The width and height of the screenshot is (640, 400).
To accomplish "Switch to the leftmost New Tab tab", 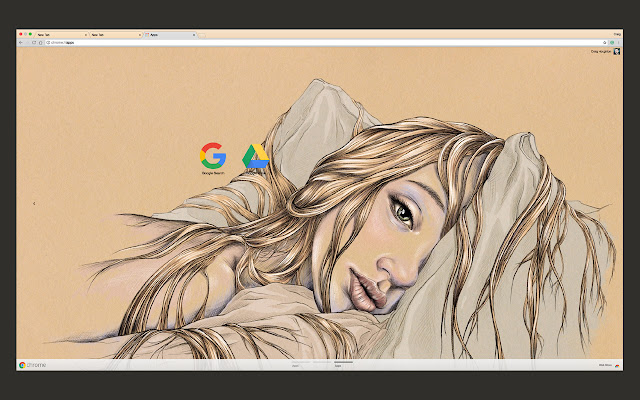I will (x=61, y=35).
